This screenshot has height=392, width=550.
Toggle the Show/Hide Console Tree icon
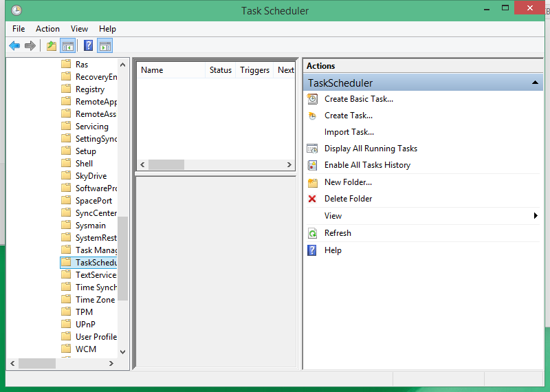click(67, 45)
